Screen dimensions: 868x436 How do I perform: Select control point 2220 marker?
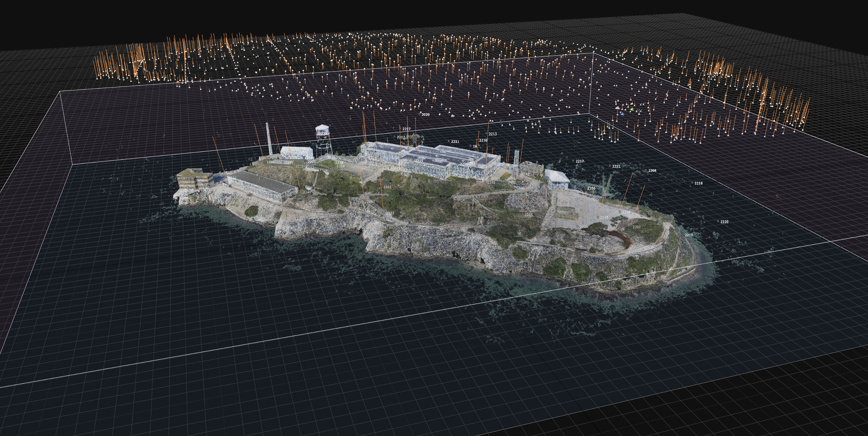(718, 221)
